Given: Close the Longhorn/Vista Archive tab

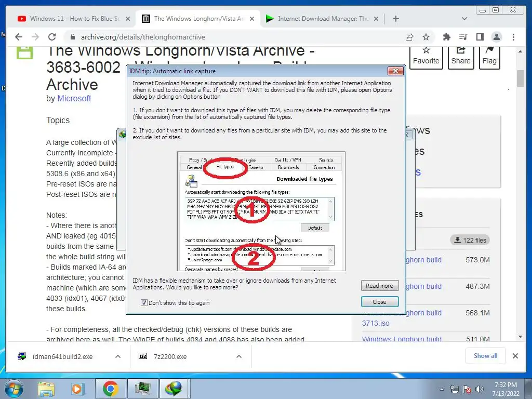Looking at the screenshot, I should pos(252,19).
